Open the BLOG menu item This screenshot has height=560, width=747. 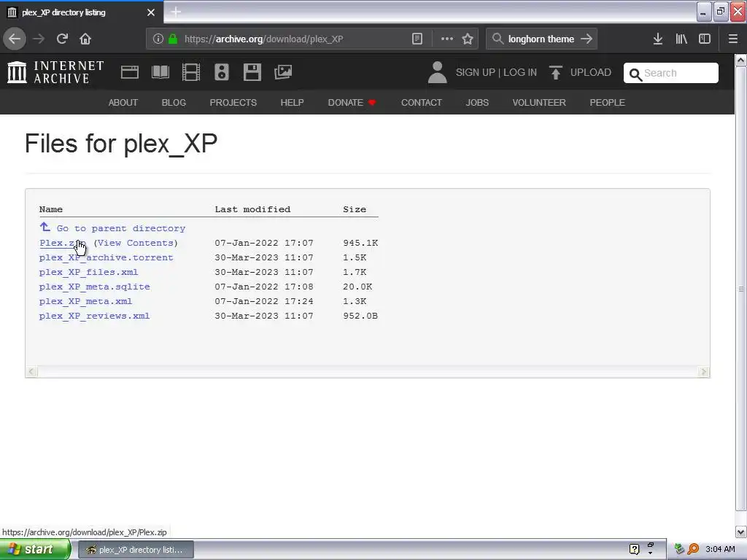coord(174,102)
